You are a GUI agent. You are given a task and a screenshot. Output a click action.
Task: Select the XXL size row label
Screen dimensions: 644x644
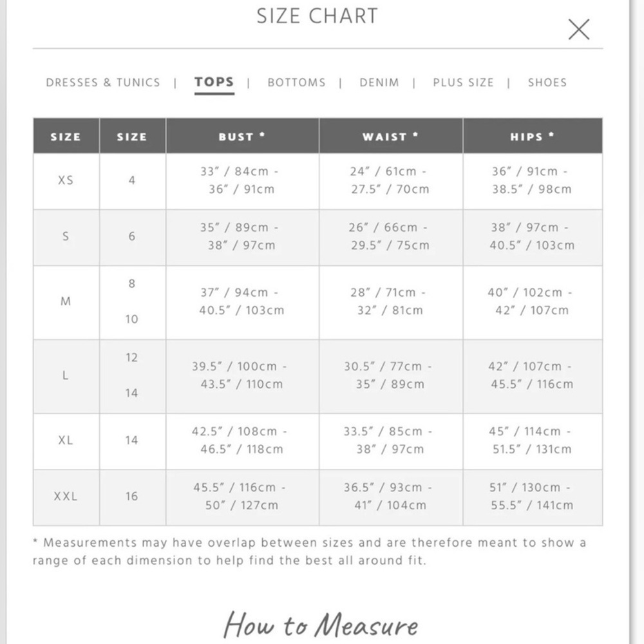[x=66, y=496]
